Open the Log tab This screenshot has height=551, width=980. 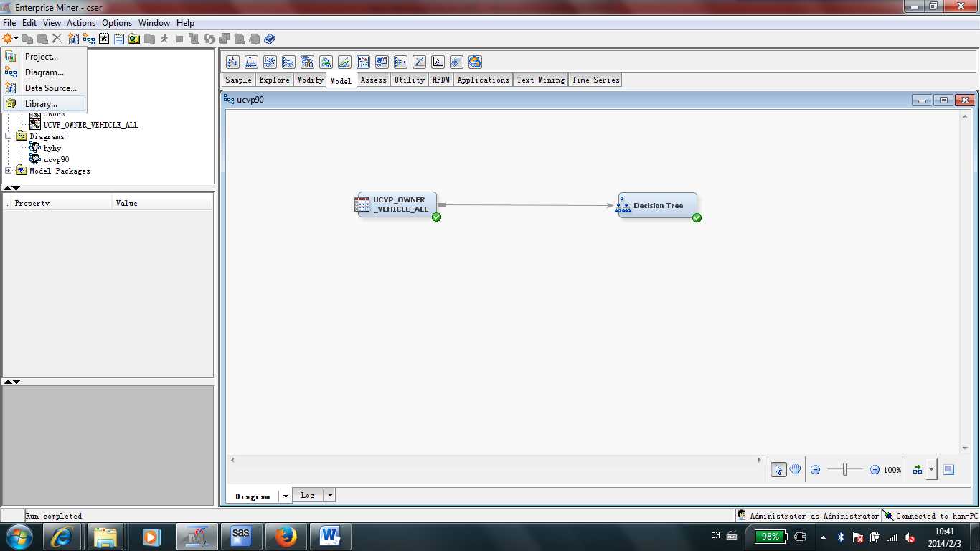(x=308, y=495)
